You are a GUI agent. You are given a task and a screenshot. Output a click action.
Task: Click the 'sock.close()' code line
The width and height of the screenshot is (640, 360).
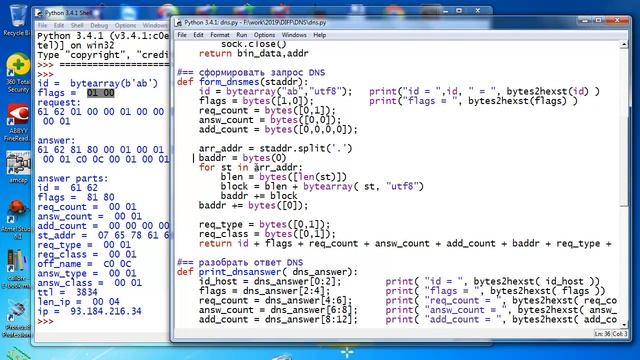click(253, 44)
